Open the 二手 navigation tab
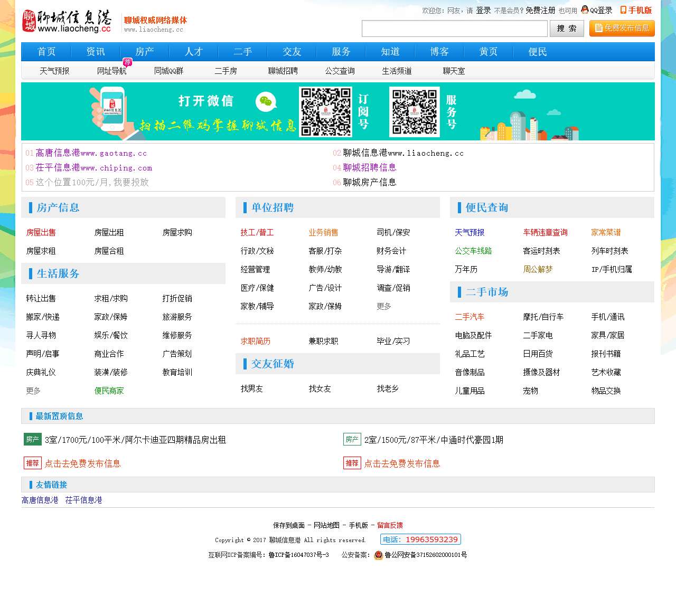 (243, 52)
